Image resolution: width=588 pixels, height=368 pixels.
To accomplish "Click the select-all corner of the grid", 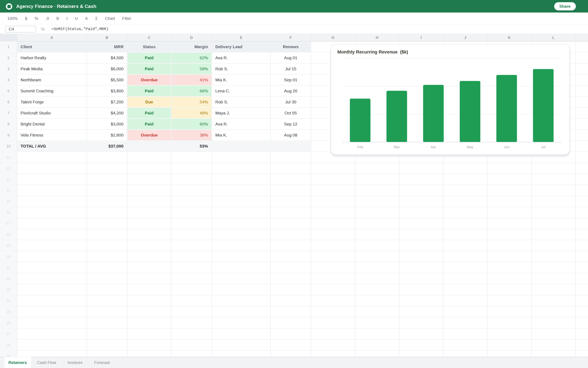I will (x=8, y=38).
